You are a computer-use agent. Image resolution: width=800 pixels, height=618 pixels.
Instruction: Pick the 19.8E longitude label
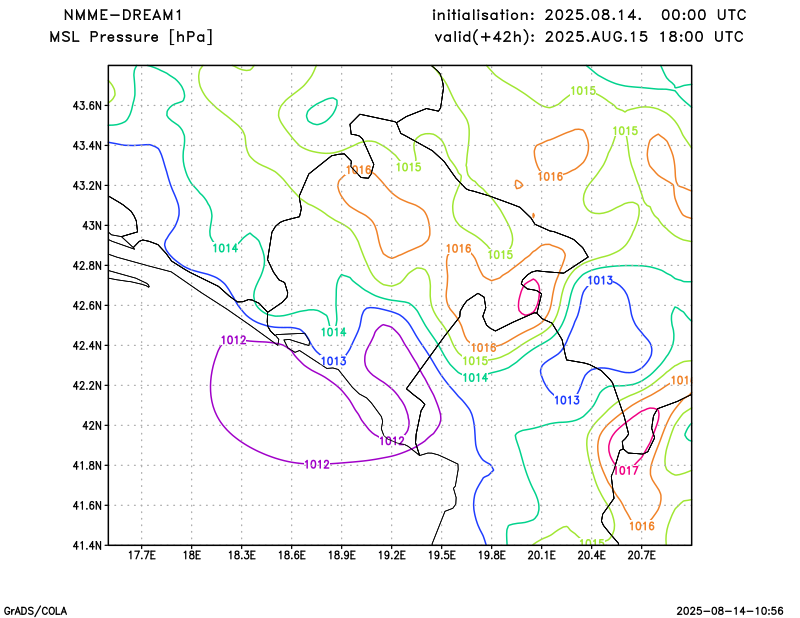pyautogui.click(x=491, y=555)
